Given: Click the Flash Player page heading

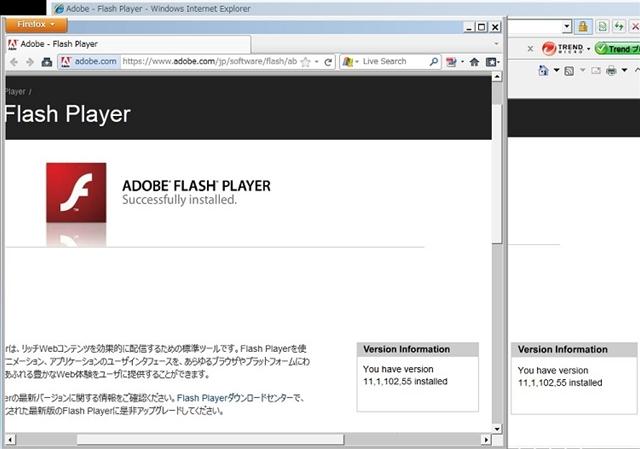Looking at the screenshot, I should tap(68, 114).
